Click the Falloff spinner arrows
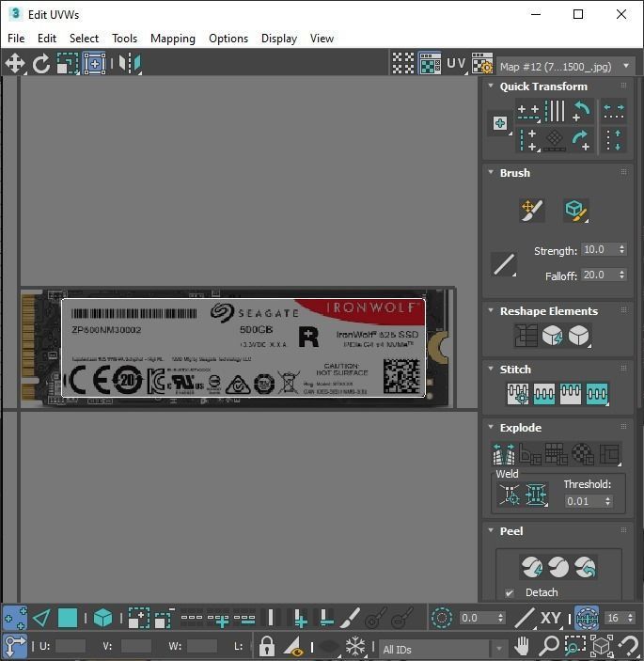The image size is (644, 661). (x=621, y=275)
